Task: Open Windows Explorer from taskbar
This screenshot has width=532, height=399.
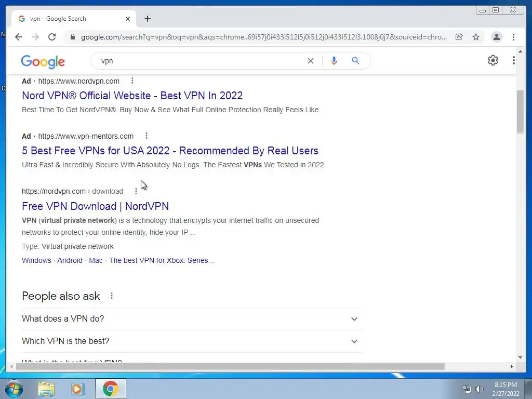Action: click(x=46, y=389)
